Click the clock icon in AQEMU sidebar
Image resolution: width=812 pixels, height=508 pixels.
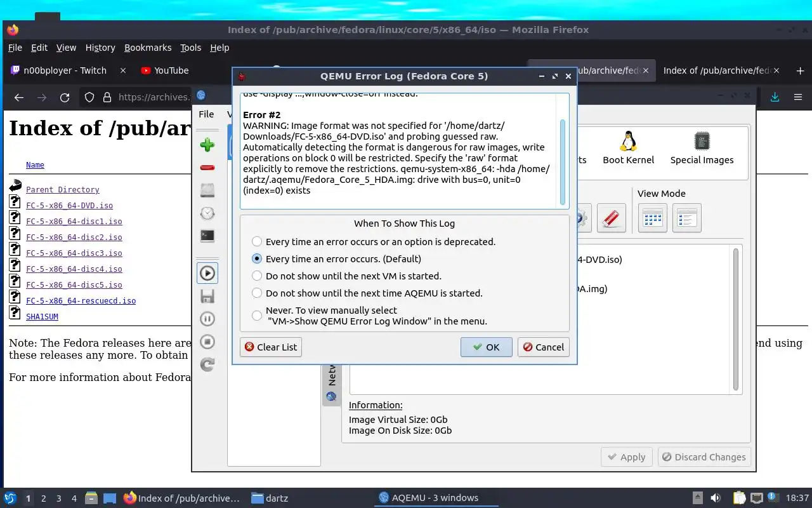click(x=207, y=213)
